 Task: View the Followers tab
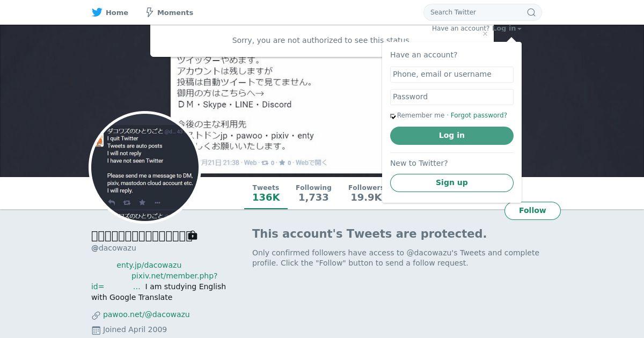coord(365,193)
